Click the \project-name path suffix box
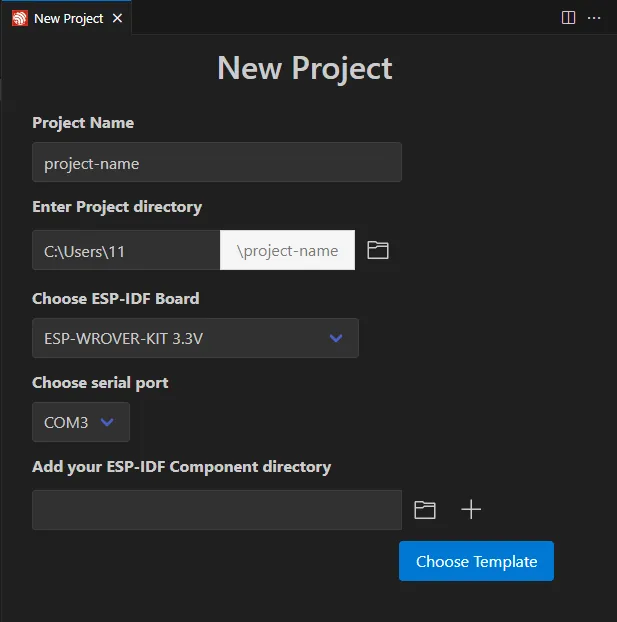The width and height of the screenshot is (617, 622). (x=287, y=250)
